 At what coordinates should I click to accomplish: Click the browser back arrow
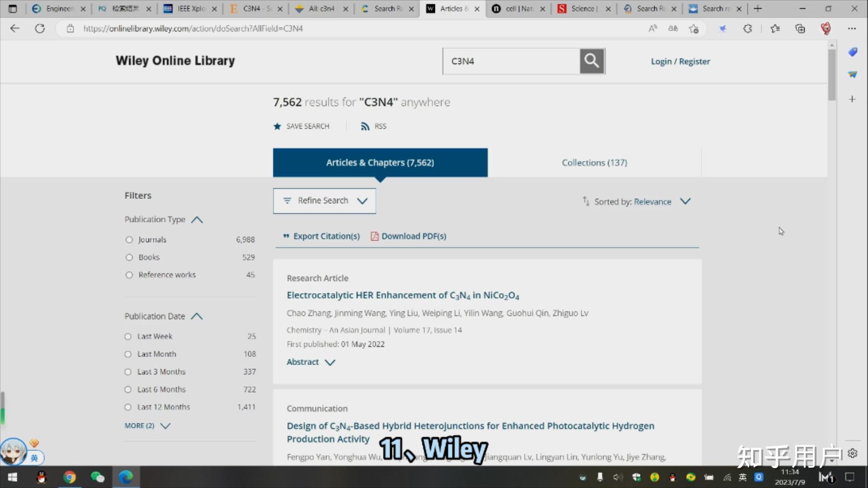15,28
